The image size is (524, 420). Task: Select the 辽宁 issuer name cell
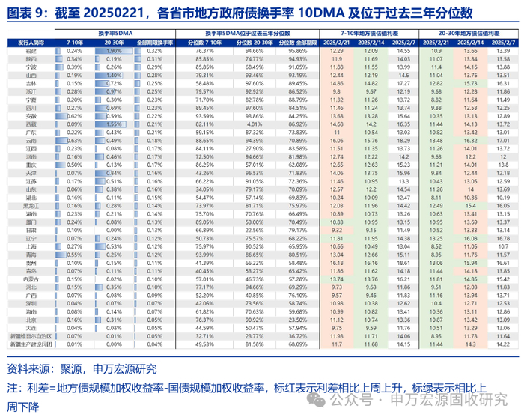tap(31, 239)
